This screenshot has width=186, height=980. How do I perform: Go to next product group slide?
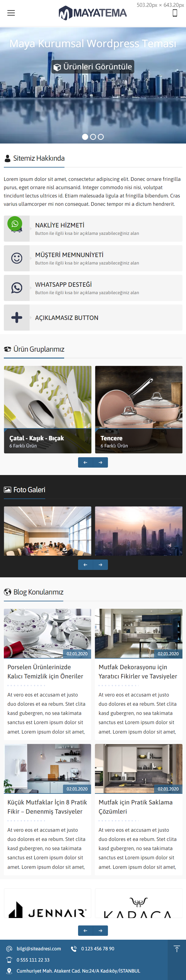[x=101, y=463]
